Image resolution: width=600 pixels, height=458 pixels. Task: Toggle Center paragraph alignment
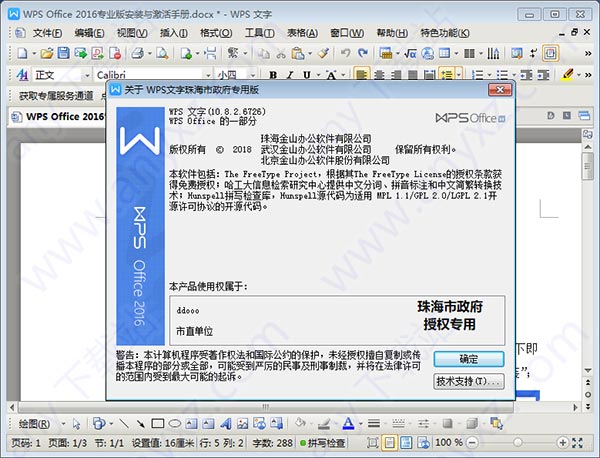click(379, 75)
